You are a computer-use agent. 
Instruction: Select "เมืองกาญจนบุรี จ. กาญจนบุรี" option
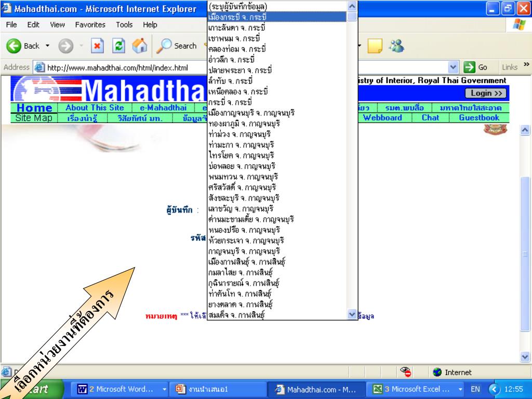click(x=277, y=113)
